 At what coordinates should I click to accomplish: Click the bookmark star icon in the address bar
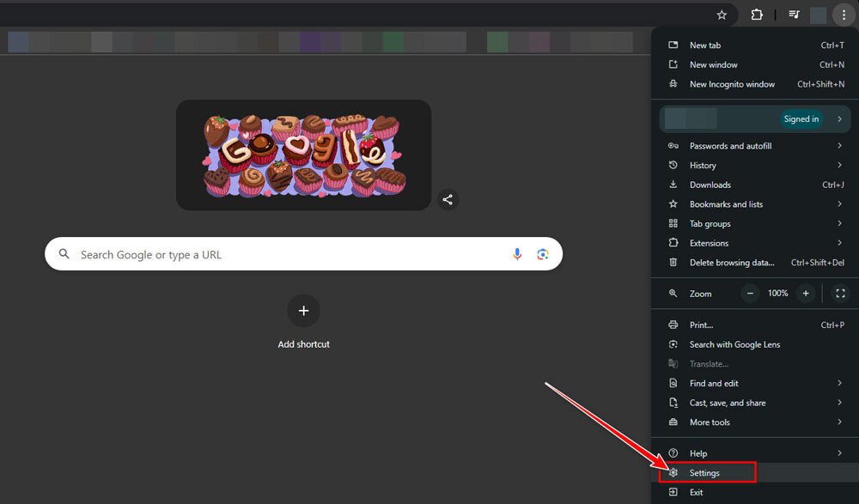pos(722,15)
